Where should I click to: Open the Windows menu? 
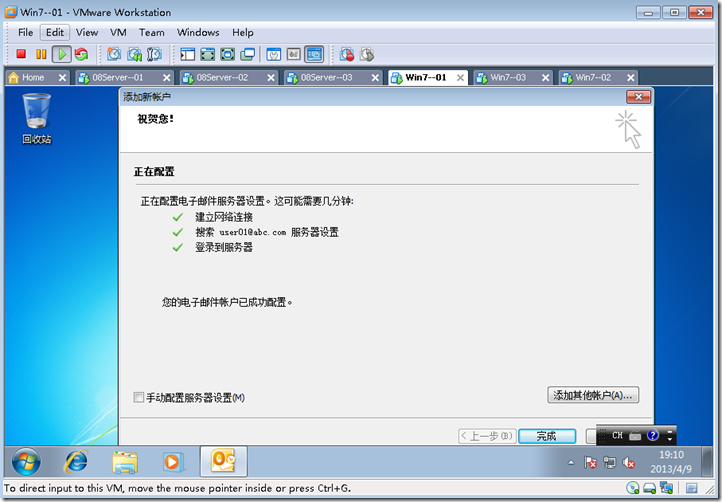click(x=198, y=32)
